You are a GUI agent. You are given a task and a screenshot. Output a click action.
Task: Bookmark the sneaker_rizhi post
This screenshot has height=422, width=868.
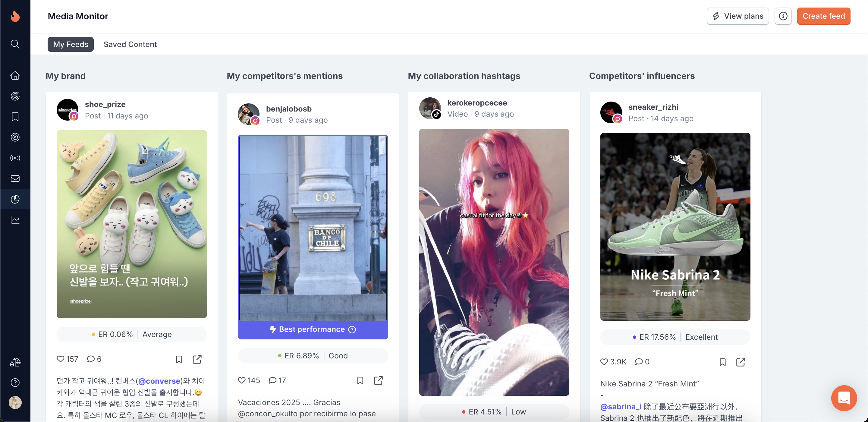tap(722, 362)
